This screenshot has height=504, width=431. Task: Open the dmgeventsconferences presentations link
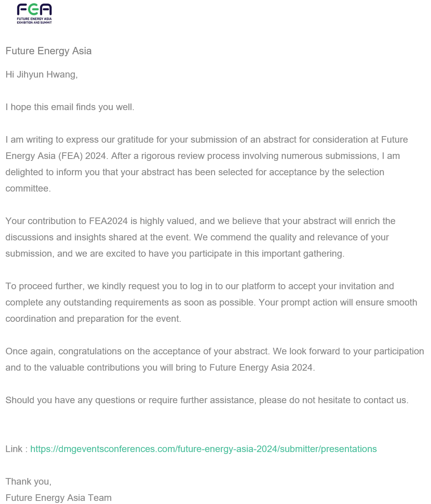coord(203,449)
